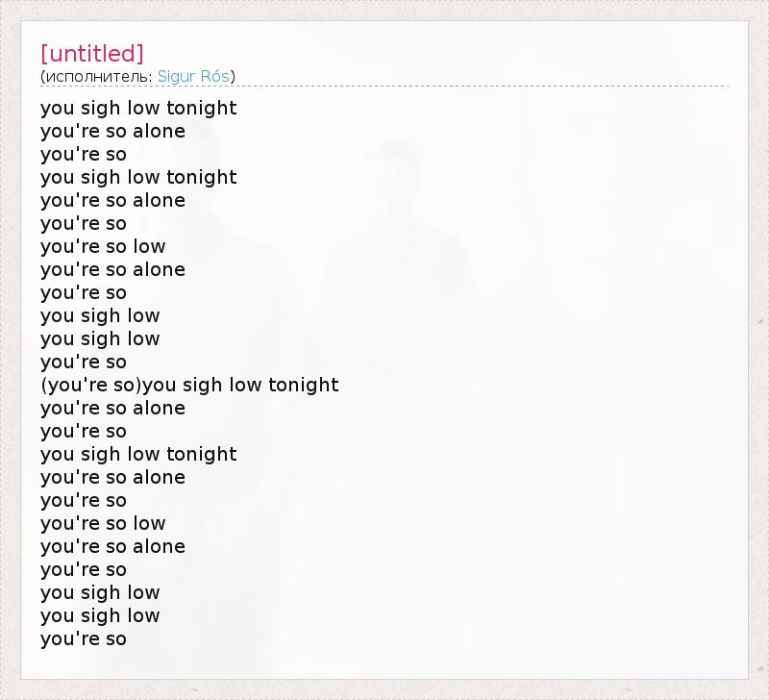Click the word "tonight" in the parenthetical line
The height and width of the screenshot is (700, 769).
(x=303, y=385)
